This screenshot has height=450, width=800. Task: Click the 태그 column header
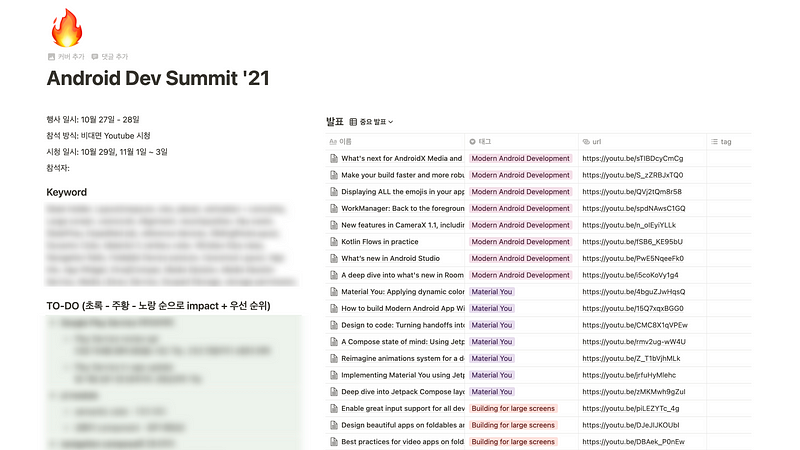click(480, 141)
